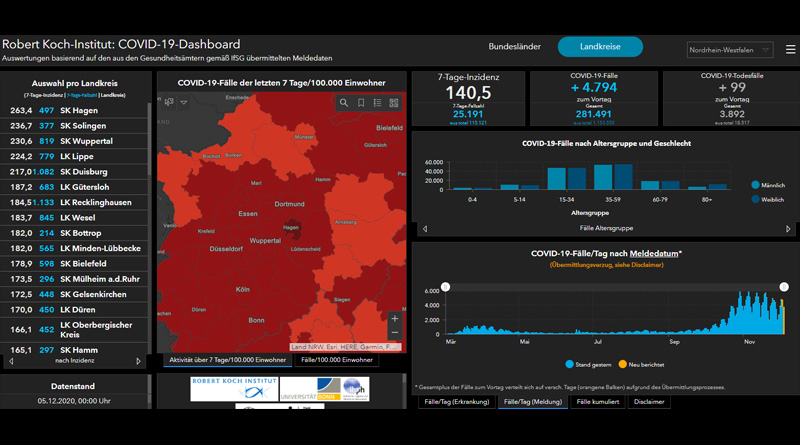This screenshot has height=445, width=800.
Task: Open the selection tool options arrow
Action: click(x=184, y=103)
